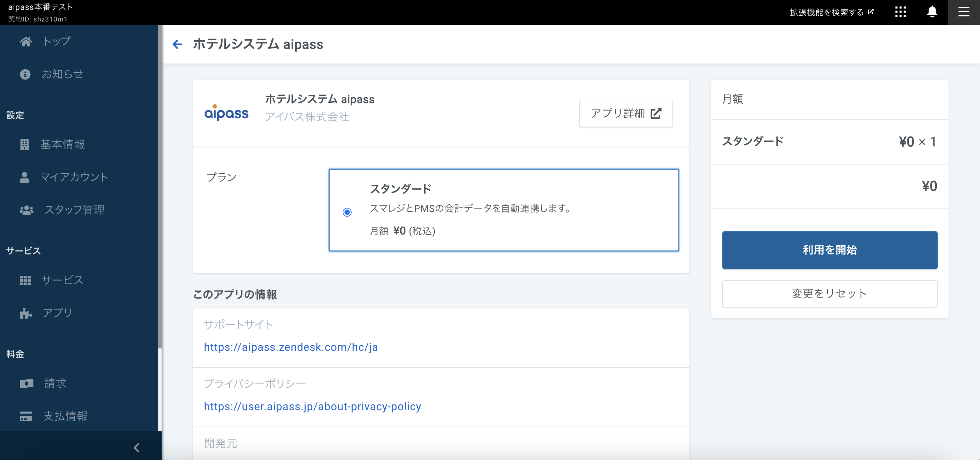Image resolution: width=980 pixels, height=460 pixels.
Task: Click the external link icon on アプリ詳細
Action: point(656,113)
